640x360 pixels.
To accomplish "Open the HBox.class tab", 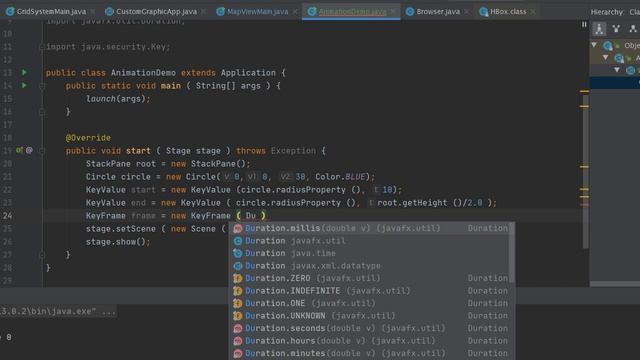I will pos(507,12).
